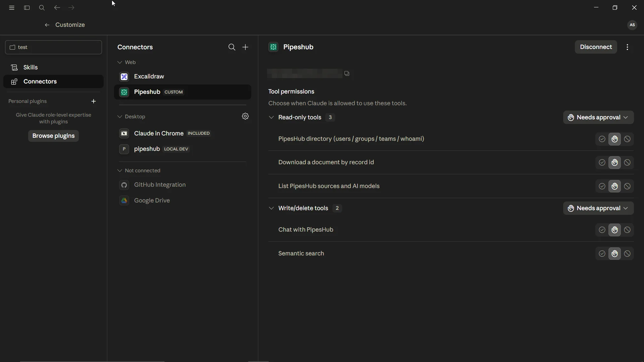644x362 pixels.
Task: Click the Disconnect button
Action: pos(596,47)
